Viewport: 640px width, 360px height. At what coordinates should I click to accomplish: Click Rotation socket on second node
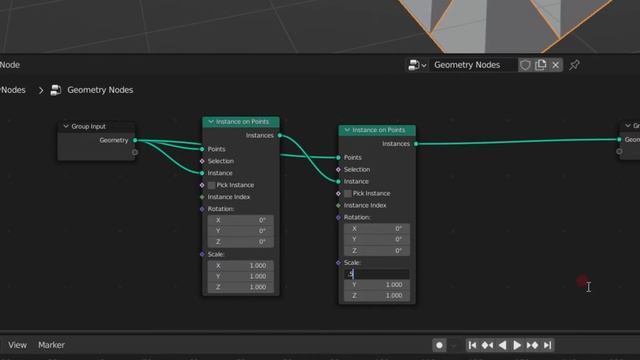tap(338, 218)
